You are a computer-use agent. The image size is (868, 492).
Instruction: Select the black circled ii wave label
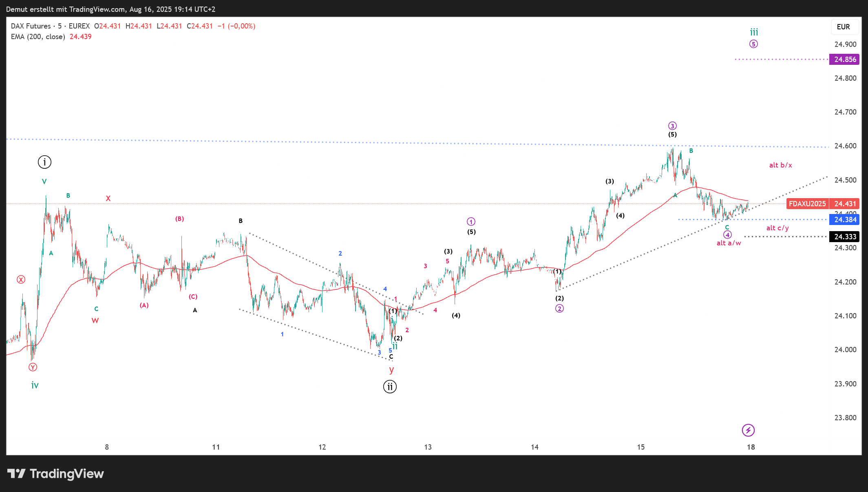pyautogui.click(x=390, y=386)
